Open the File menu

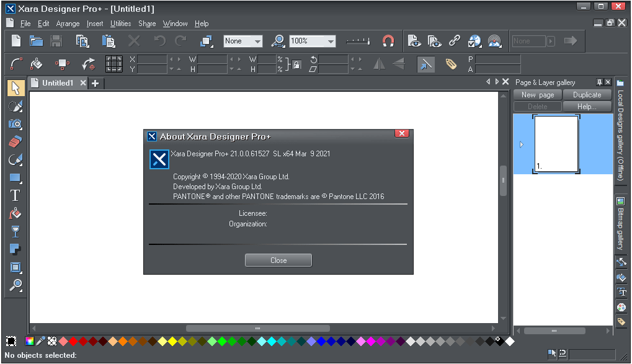25,24
